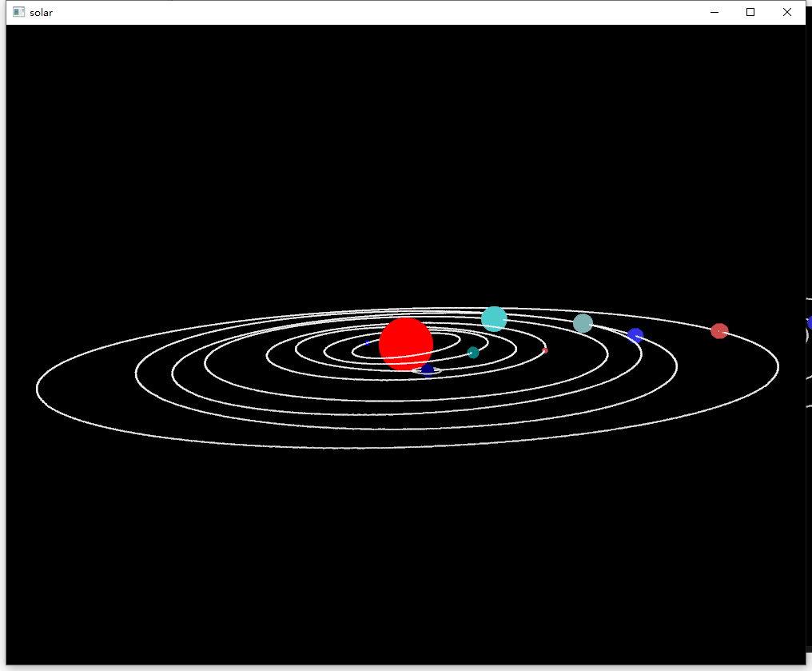The width and height of the screenshot is (812, 671).
Task: Click the title text reading solar
Action: (42, 12)
